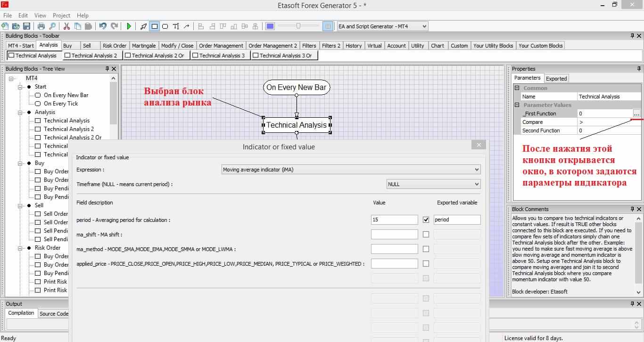Pin the Block Comments panel

(x=632, y=209)
